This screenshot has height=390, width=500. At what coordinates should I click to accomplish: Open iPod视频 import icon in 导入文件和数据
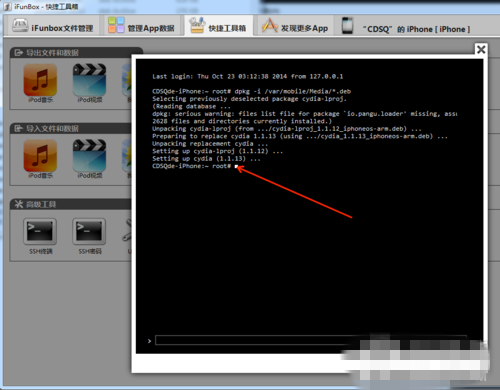(x=89, y=159)
